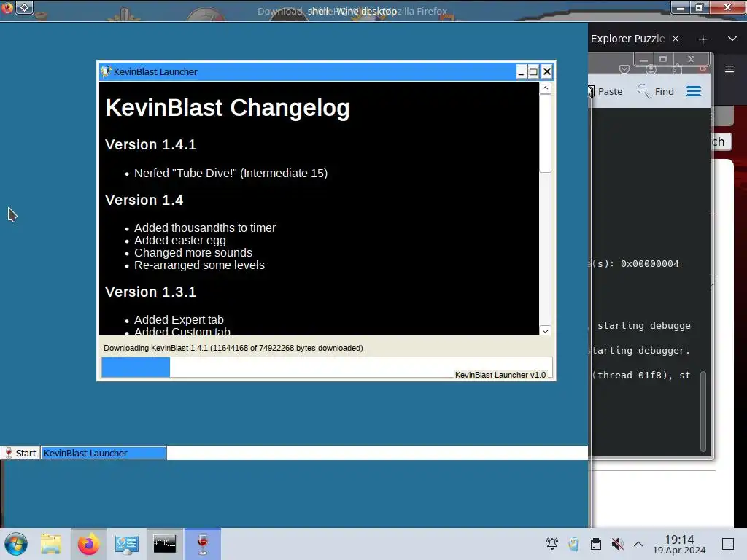Click the KevinBlast download progress bar

tap(327, 367)
